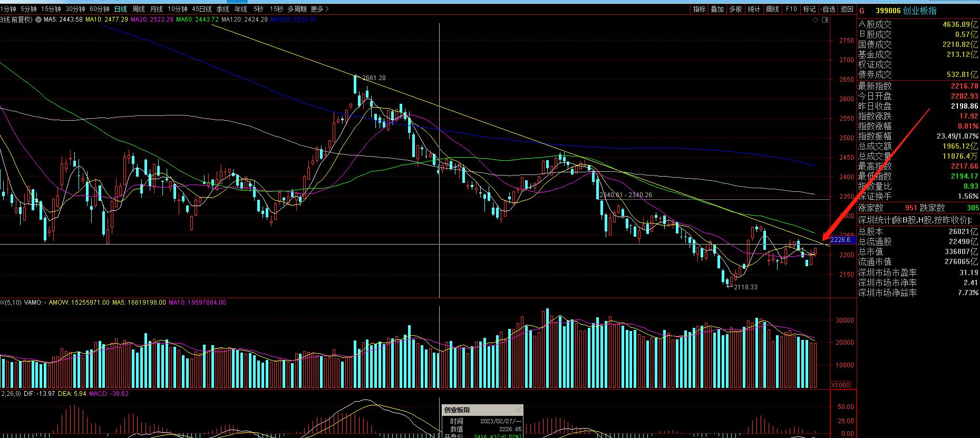
Task: Toggle the side panel icon beside the diamond
Action: (825, 20)
